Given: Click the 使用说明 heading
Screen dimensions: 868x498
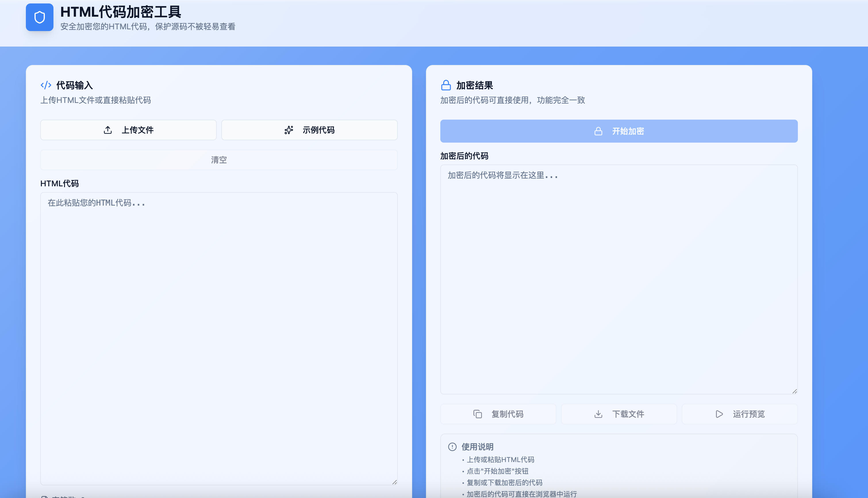Looking at the screenshot, I should pyautogui.click(x=477, y=447).
